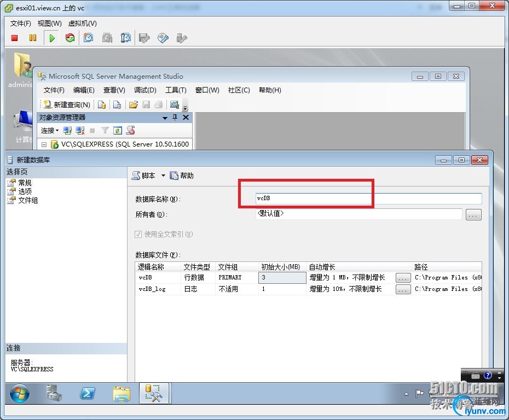Screen dimensions: 509x420
Task: Stop the virtual machine with red square
Action: 14,38
